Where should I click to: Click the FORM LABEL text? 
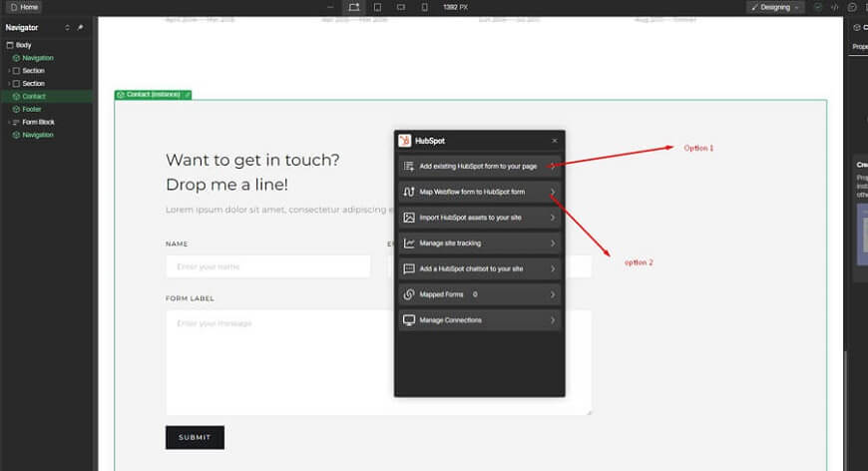[190, 298]
